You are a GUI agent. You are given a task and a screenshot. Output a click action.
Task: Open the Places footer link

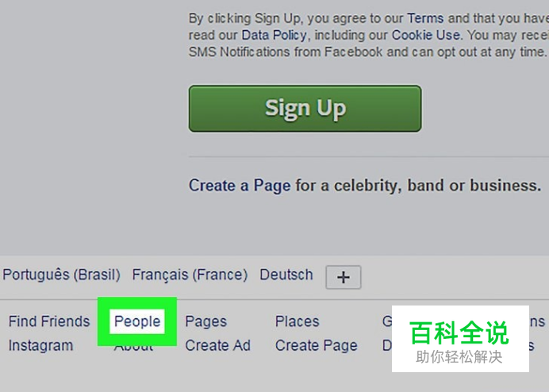pos(298,321)
